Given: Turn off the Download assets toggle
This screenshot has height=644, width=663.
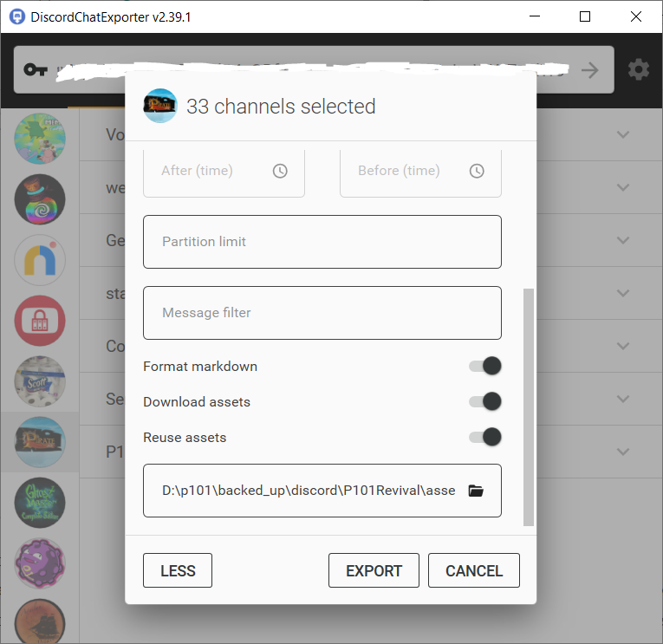Looking at the screenshot, I should [485, 401].
